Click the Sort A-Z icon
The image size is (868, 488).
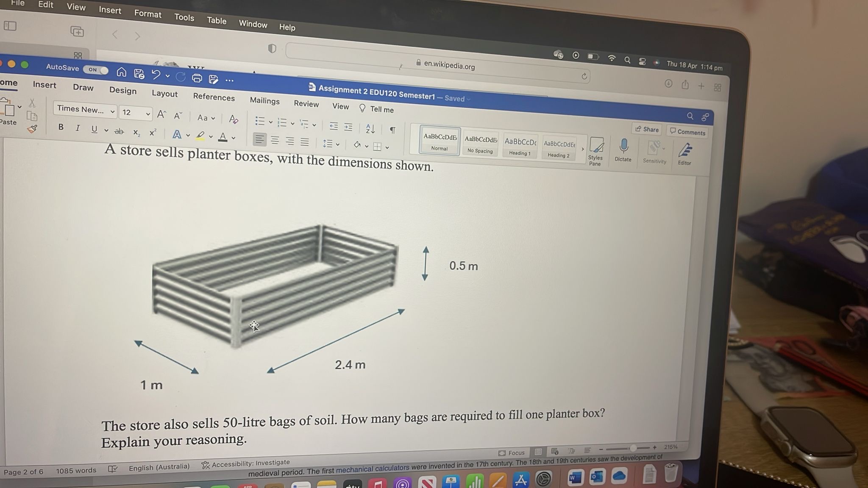click(370, 128)
